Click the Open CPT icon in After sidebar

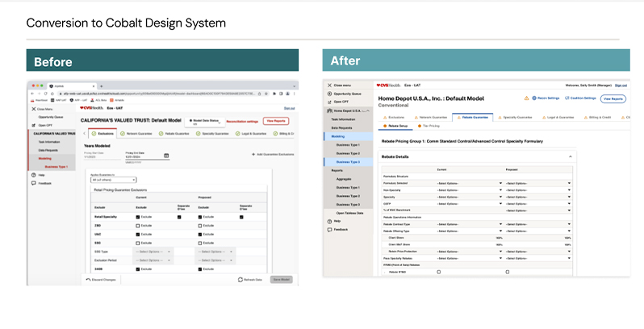pos(329,102)
